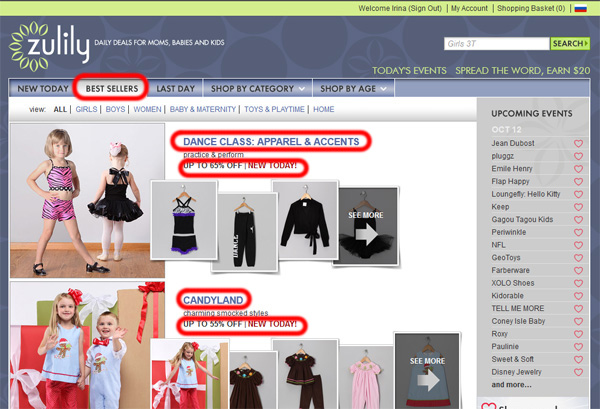Open Dance Class: Apparel & Accents event
The height and width of the screenshot is (409, 600).
271,142
